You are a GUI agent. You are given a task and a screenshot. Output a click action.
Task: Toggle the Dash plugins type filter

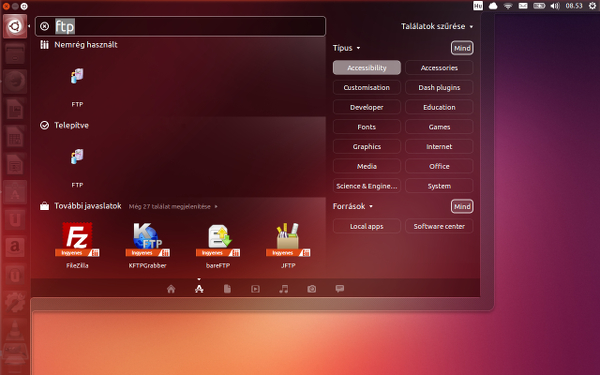tap(439, 87)
